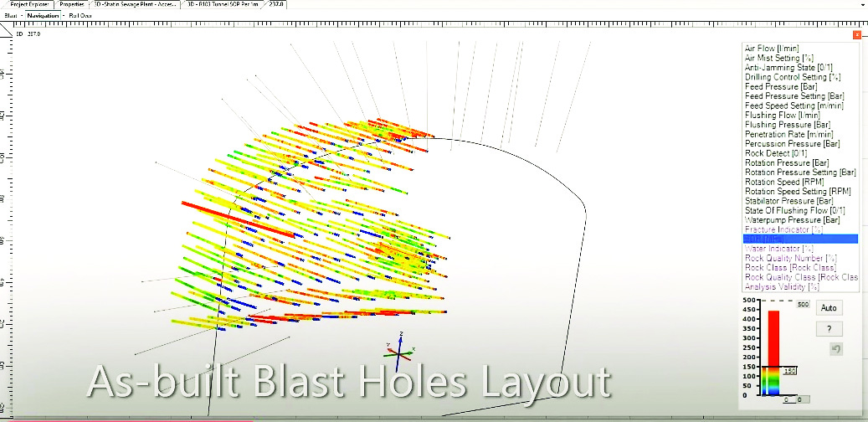The image size is (868, 422).
Task: Open the Project Explorer tab
Action: tap(29, 4)
